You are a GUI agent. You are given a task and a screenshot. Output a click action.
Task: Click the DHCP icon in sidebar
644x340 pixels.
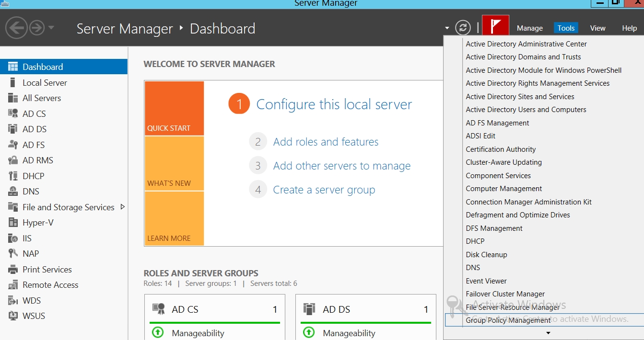(x=13, y=176)
